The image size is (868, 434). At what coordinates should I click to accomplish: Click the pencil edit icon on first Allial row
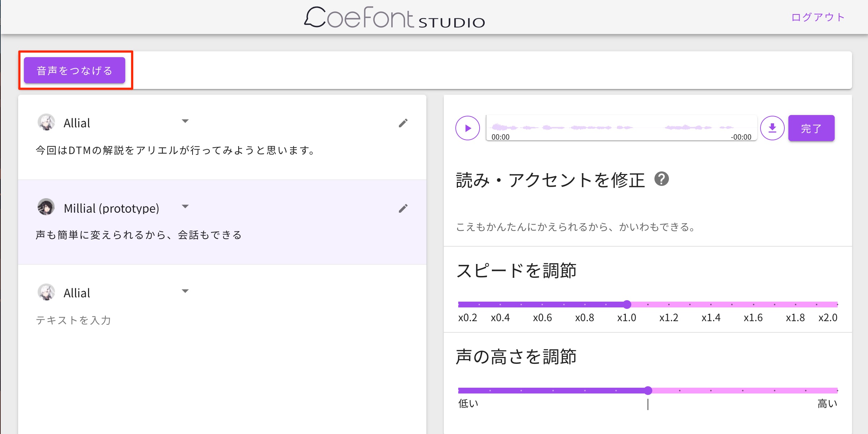tap(403, 123)
